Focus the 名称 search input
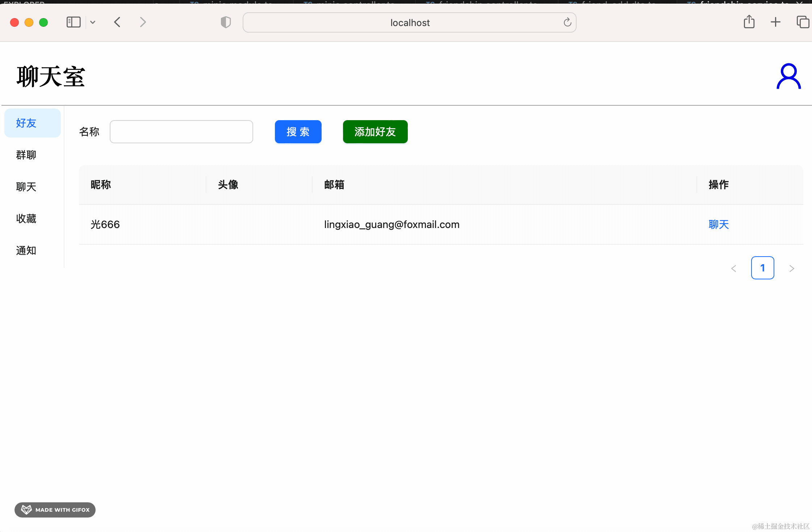812x532 pixels. tap(181, 132)
